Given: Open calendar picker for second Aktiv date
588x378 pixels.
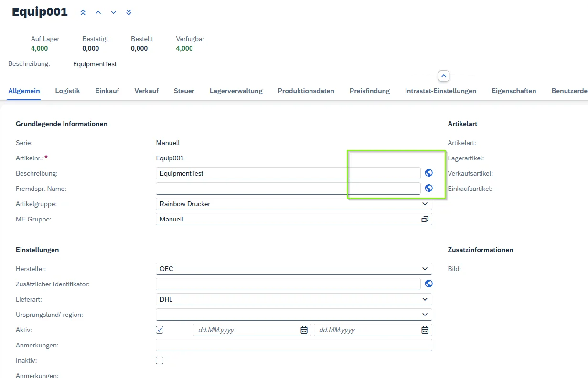Looking at the screenshot, I should coord(425,330).
